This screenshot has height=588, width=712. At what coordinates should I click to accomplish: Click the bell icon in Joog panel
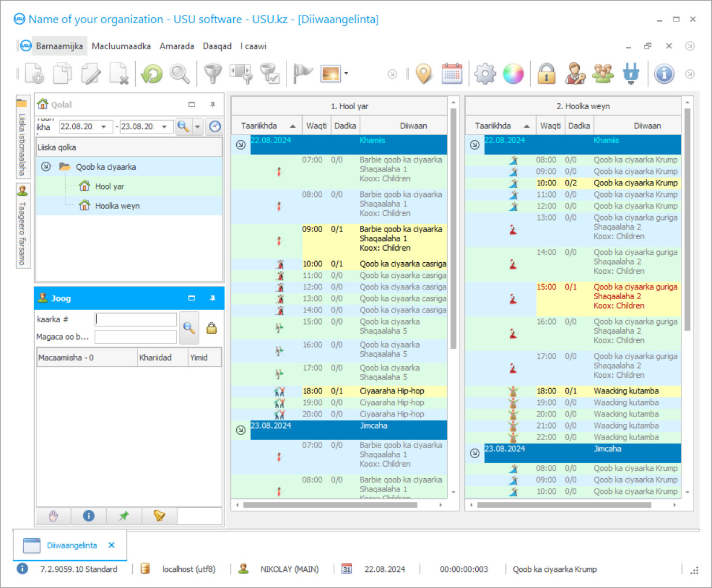[159, 516]
